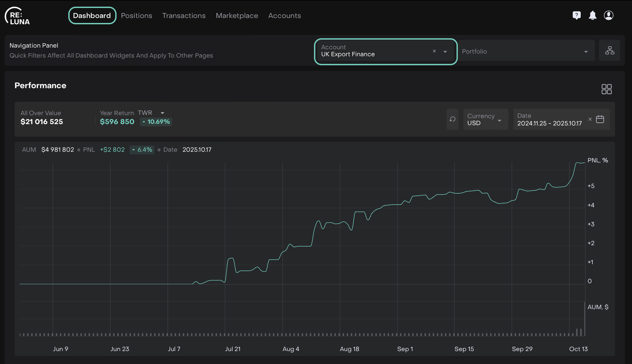This screenshot has height=364, width=632.
Task: Click the hierarchy structure icon
Action: click(609, 51)
